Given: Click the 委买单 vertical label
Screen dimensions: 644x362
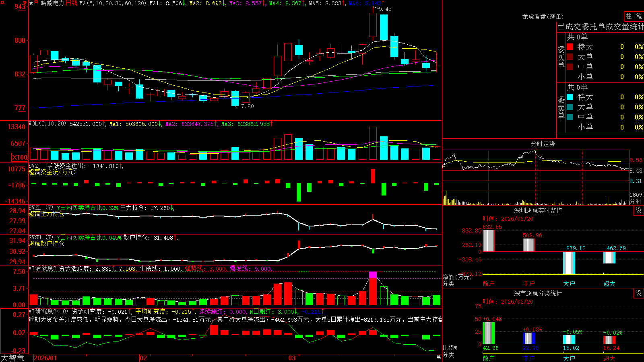Looking at the screenshot, I should [x=561, y=57].
